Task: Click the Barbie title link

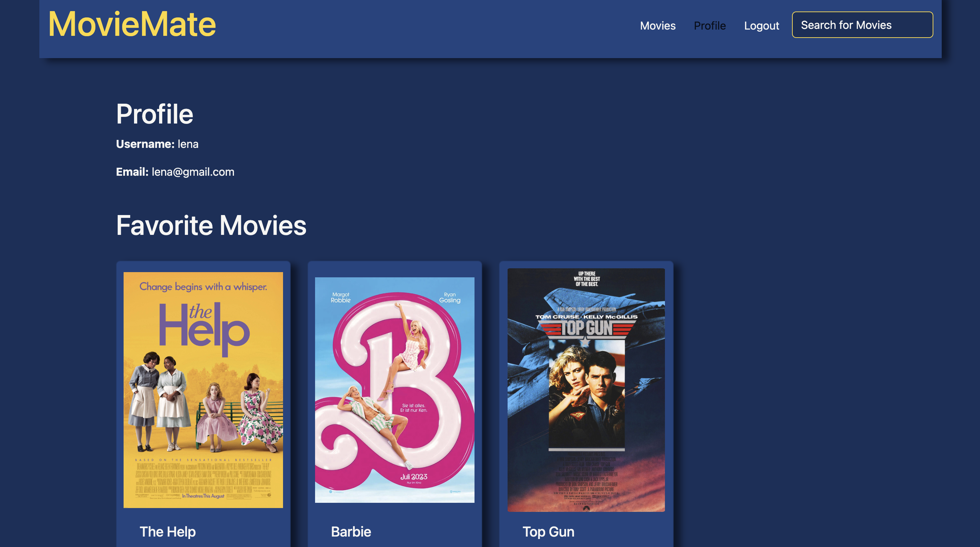Action: tap(351, 532)
